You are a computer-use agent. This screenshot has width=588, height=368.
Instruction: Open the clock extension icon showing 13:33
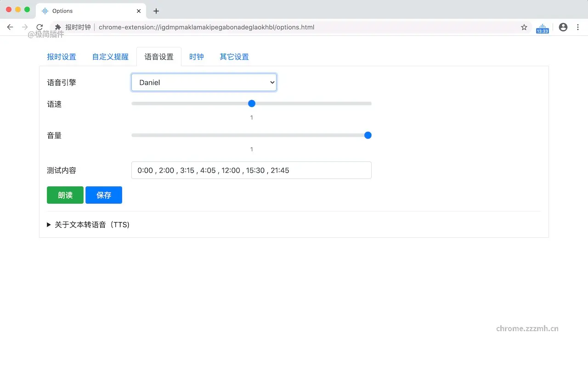click(542, 27)
